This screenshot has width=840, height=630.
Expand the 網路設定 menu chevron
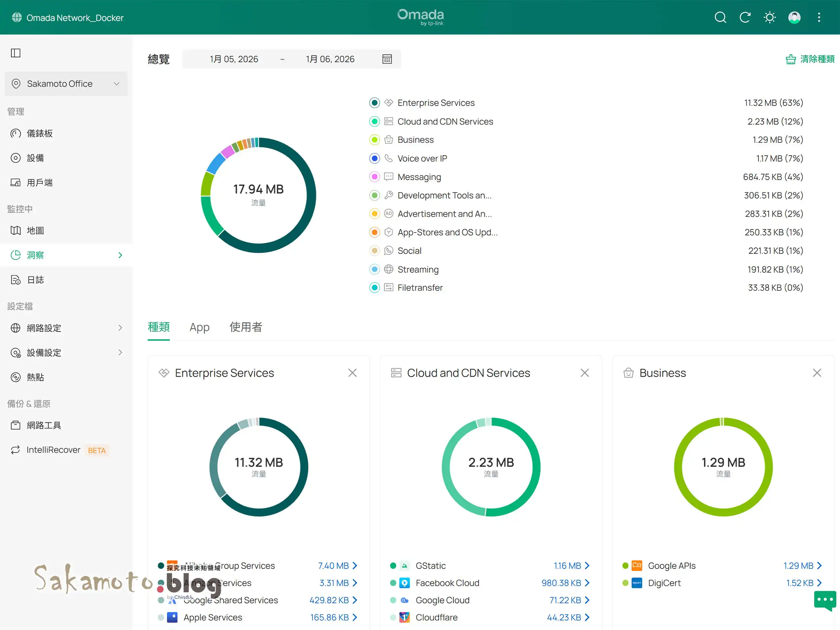tap(120, 328)
